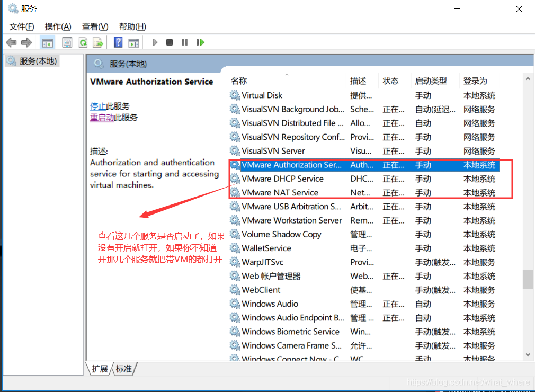Click 网络服务 login cell of VisualSVN Server

pos(479,151)
